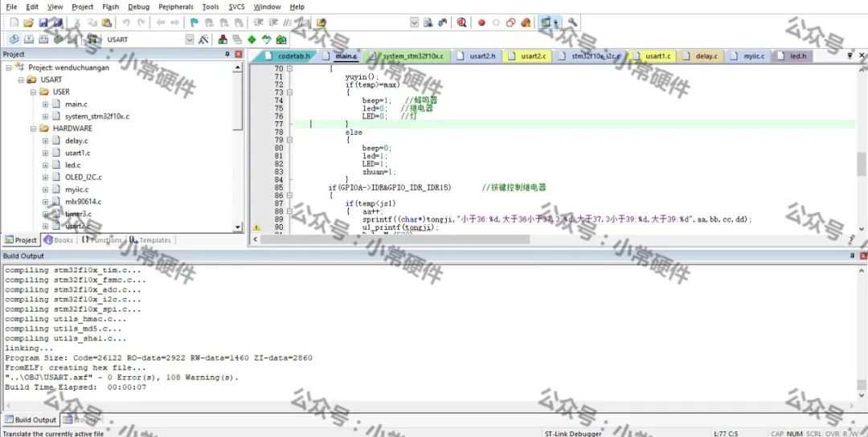Collapse code fold at line 88
868x437 pixels.
pyautogui.click(x=289, y=211)
